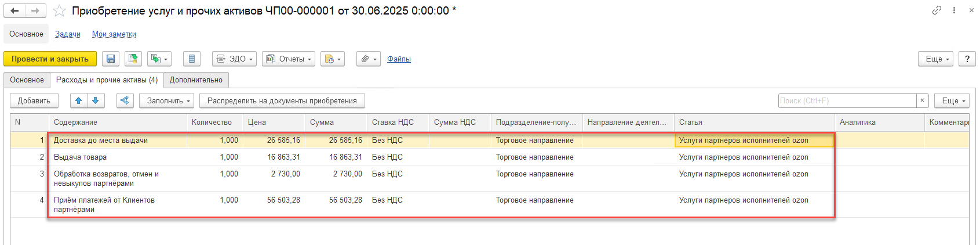This screenshot has width=980, height=245.
Task: Switch to the Основное document tab
Action: (x=27, y=80)
